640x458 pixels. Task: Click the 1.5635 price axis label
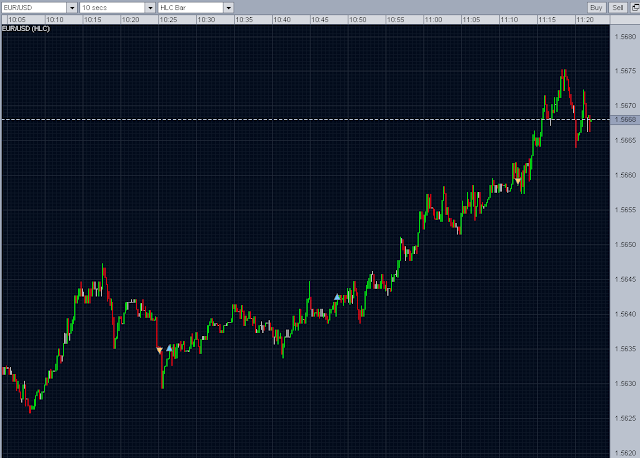point(625,349)
